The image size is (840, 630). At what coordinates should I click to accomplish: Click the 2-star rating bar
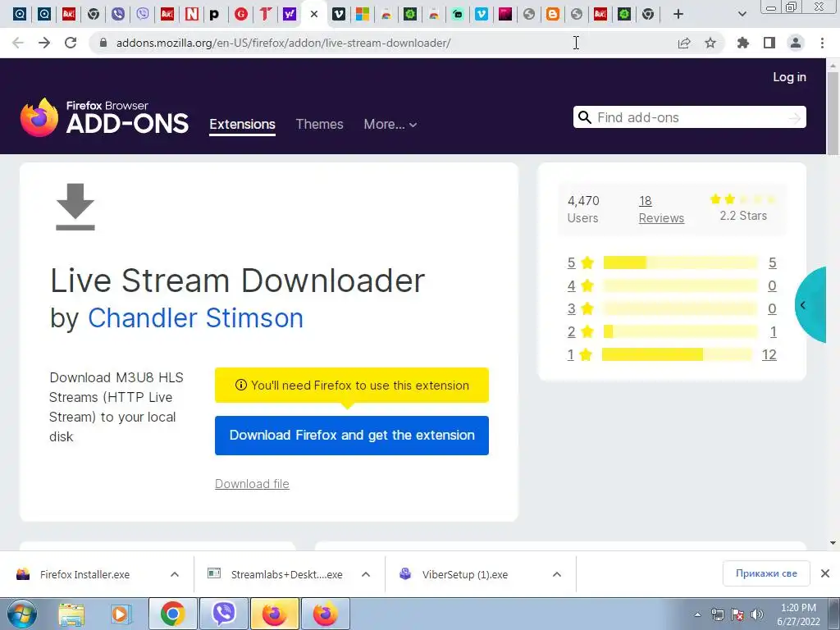tap(680, 331)
